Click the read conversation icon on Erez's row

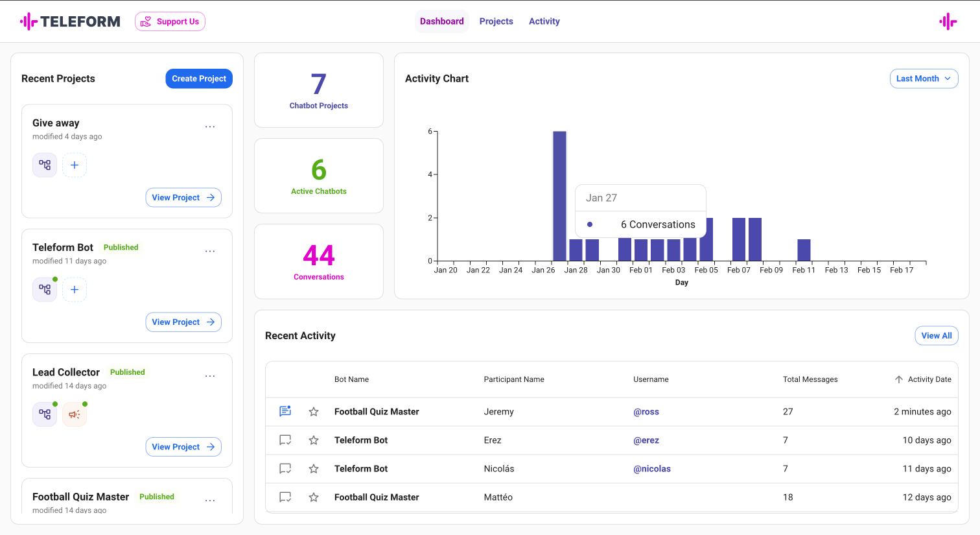click(x=285, y=440)
